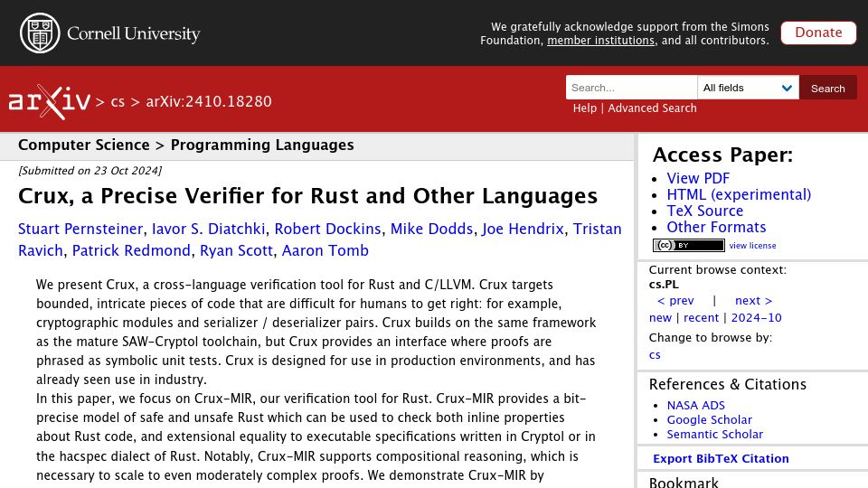Go to cs in the breadcrumb
Viewport: 868px width, 488px height.
click(x=118, y=102)
